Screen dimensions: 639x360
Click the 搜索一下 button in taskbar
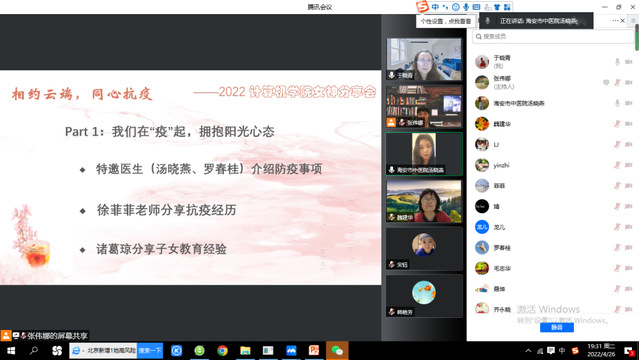[x=150, y=350]
